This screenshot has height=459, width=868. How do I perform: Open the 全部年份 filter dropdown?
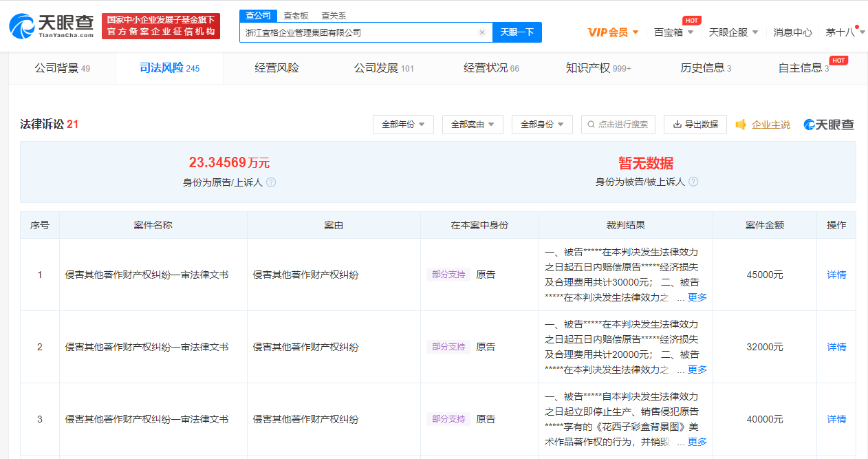[403, 125]
